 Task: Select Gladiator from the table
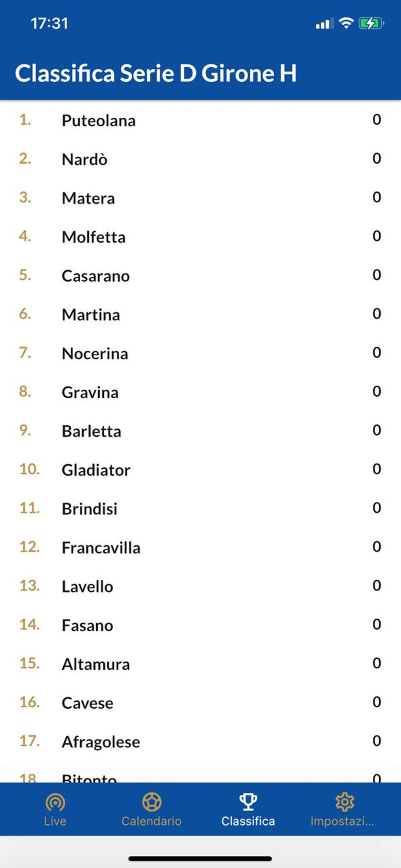coord(200,470)
